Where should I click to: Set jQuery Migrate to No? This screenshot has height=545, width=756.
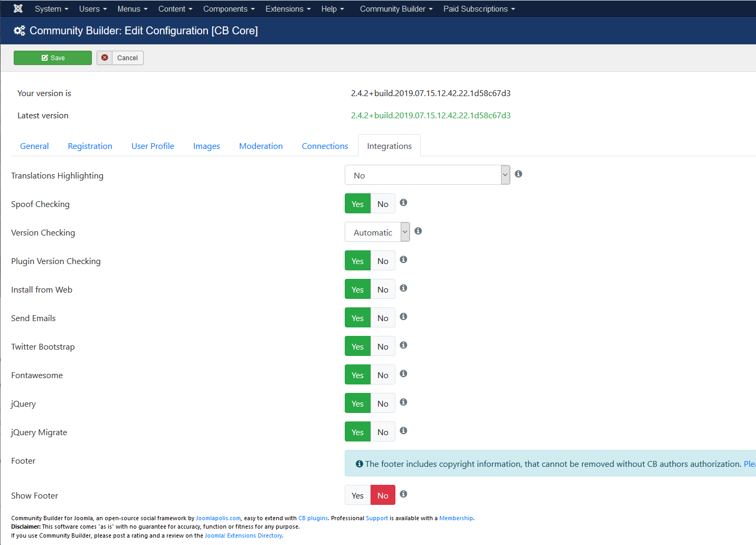383,432
